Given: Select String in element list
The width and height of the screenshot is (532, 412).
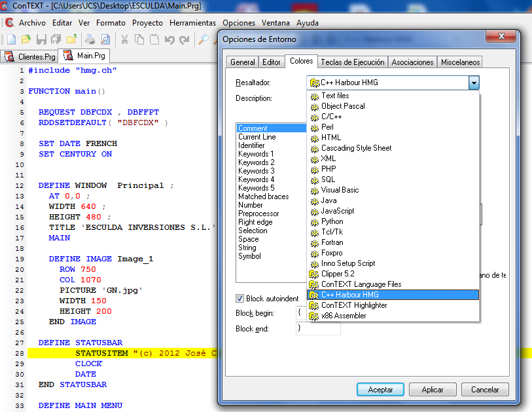Looking at the screenshot, I should (271, 248).
